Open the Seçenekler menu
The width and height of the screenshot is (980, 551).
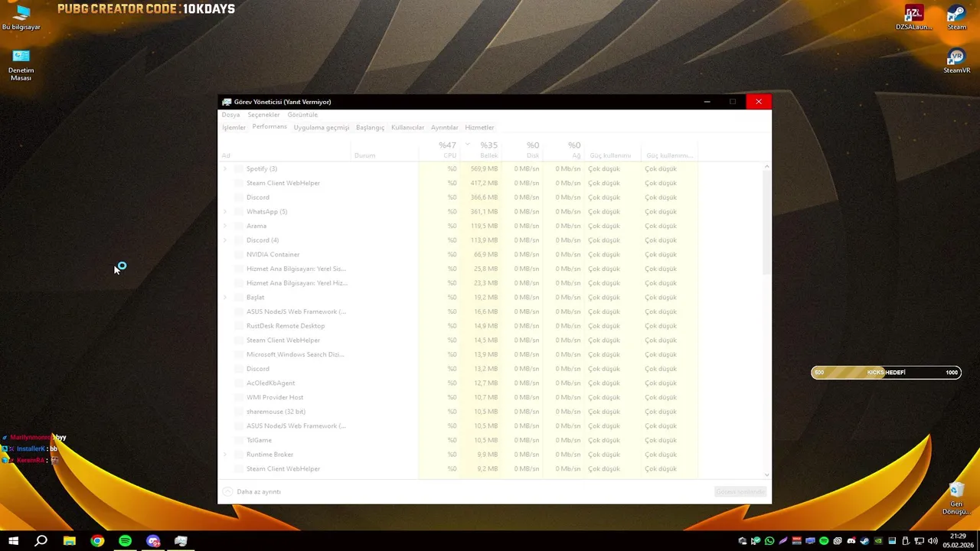point(263,115)
